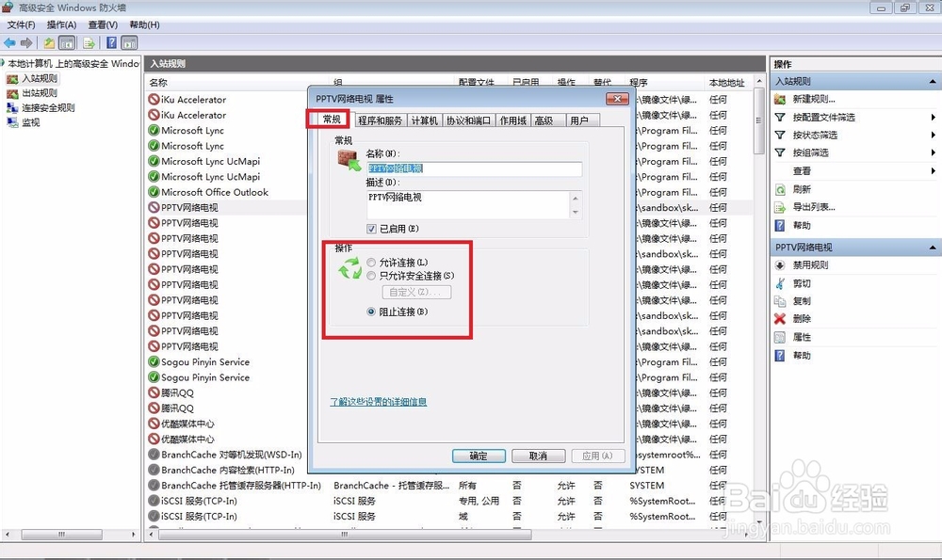Click the OK (确定) button
Screen dimensions: 942x560
tap(479, 456)
